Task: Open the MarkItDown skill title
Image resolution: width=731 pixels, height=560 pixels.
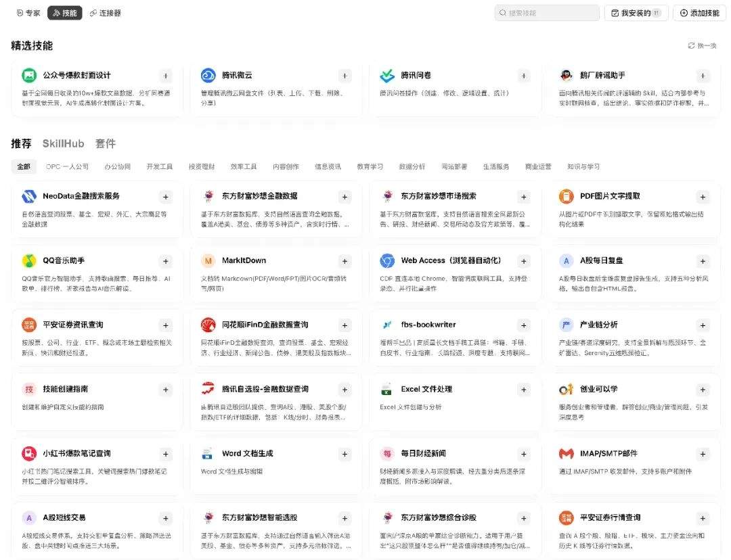Action: tap(244, 260)
